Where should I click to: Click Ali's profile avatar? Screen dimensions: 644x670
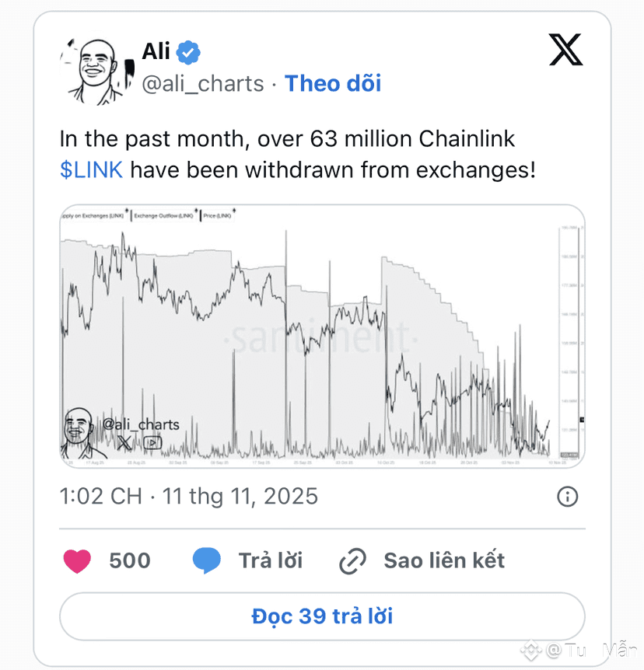pyautogui.click(x=93, y=72)
